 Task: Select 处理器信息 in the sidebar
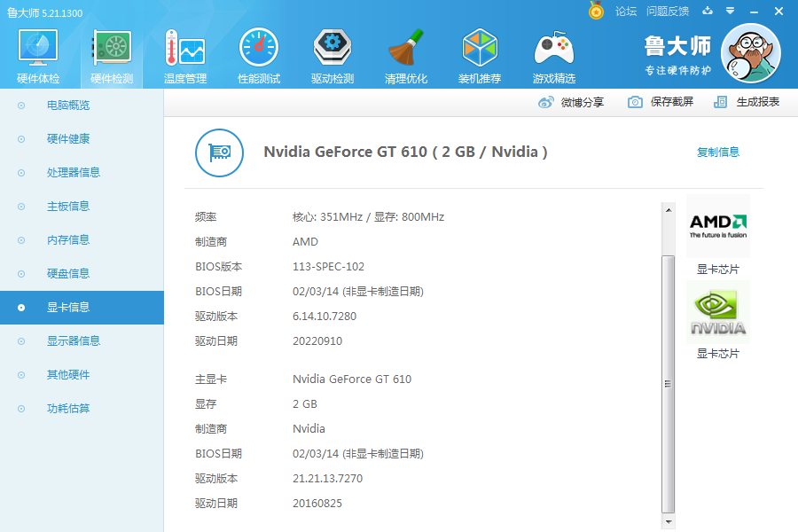(x=74, y=172)
